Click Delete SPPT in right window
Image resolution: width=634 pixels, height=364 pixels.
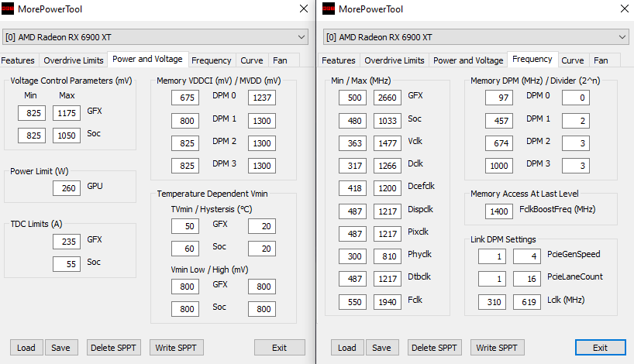click(x=434, y=348)
